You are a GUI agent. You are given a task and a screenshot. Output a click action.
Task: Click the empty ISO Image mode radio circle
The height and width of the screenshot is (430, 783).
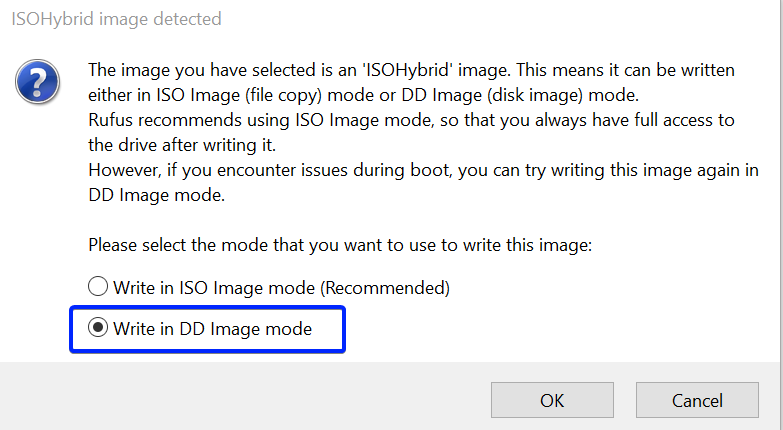[98, 288]
